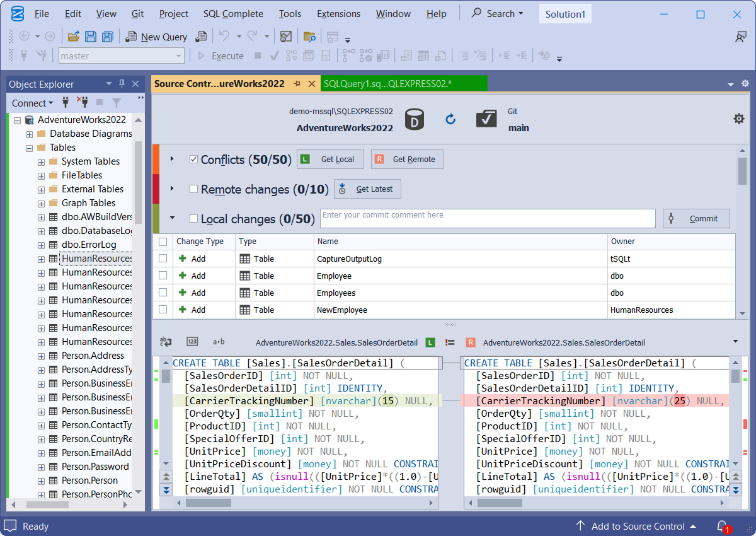Click the Open File folder icon
The height and width of the screenshot is (536, 756).
click(x=74, y=37)
